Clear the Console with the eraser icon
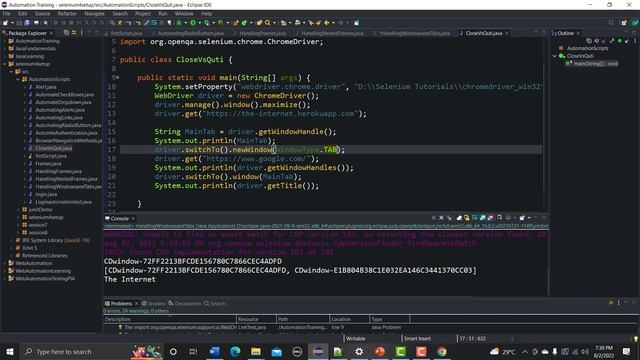 point(459,218)
